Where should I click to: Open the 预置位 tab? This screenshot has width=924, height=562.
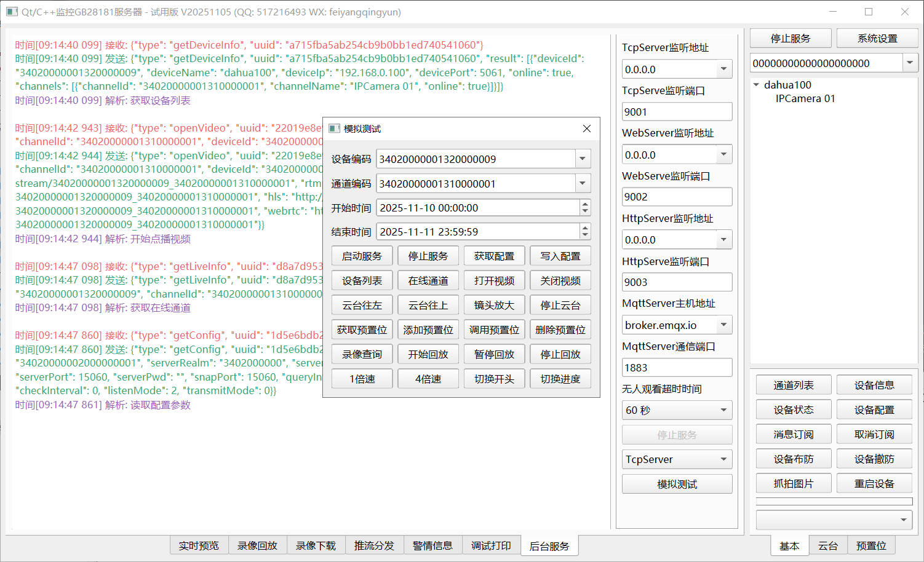coord(871,546)
